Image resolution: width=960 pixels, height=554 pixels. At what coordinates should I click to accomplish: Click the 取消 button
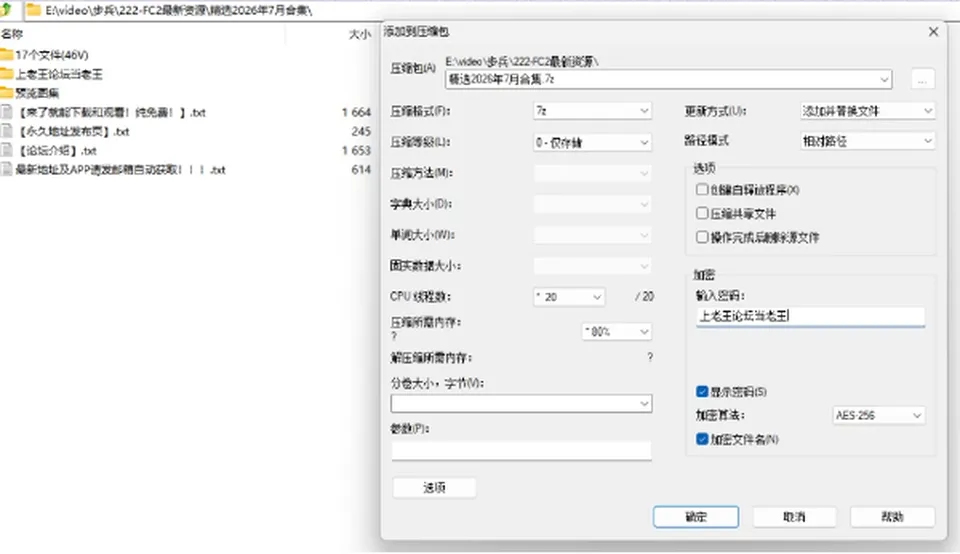794,517
